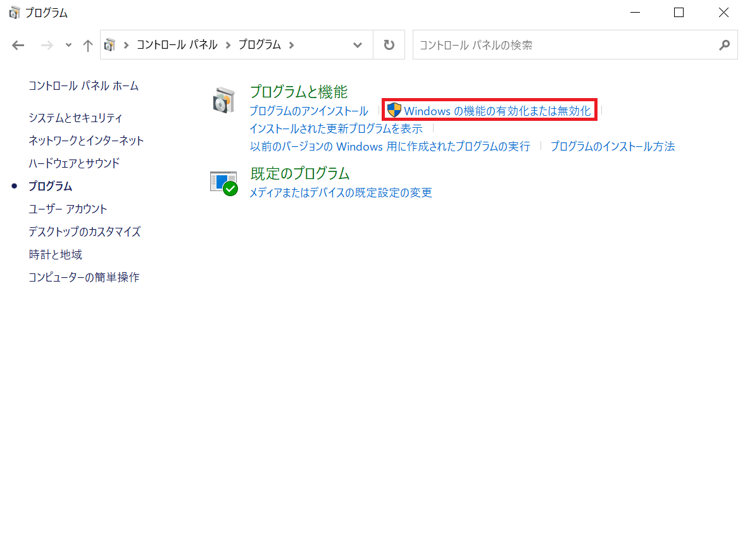Open メディアまたはデバイスの既定設定の変更 link
This screenshot has height=560, width=745.
(x=341, y=192)
